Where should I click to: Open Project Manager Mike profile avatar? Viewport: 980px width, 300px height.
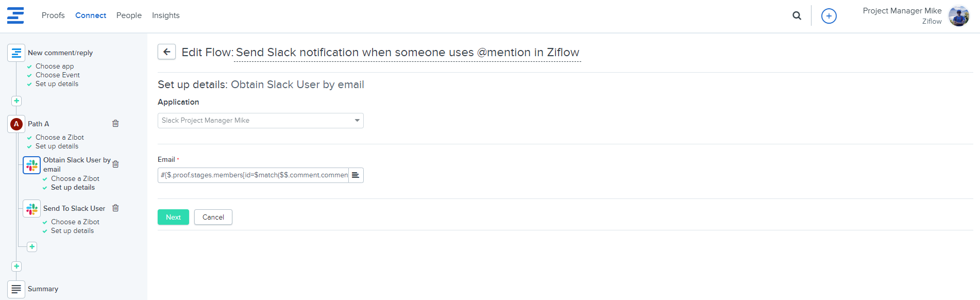(958, 16)
